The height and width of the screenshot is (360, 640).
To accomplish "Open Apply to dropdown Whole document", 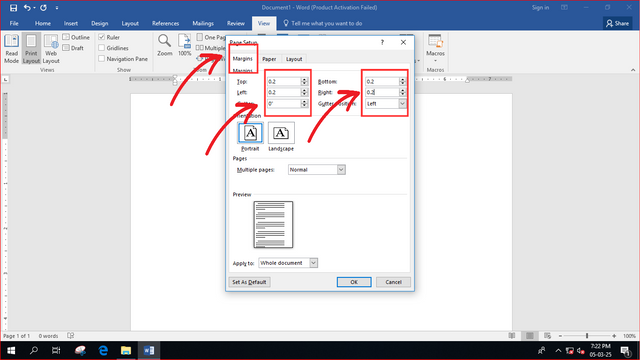I will pos(288,263).
